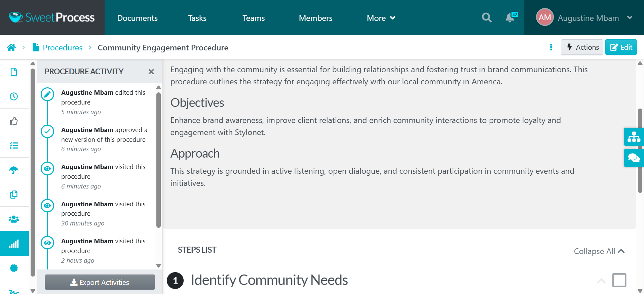
Task: Click main page scrollbar thumb
Action: point(640,150)
